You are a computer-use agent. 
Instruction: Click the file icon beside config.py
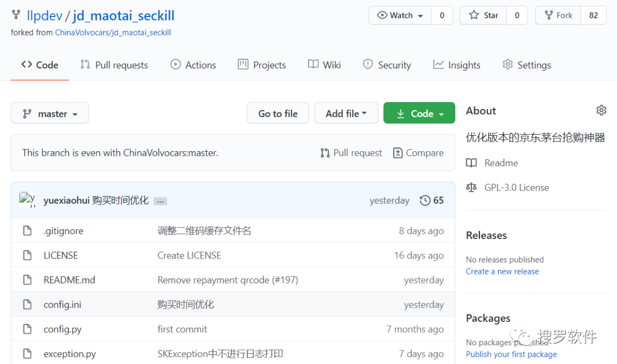(x=27, y=329)
